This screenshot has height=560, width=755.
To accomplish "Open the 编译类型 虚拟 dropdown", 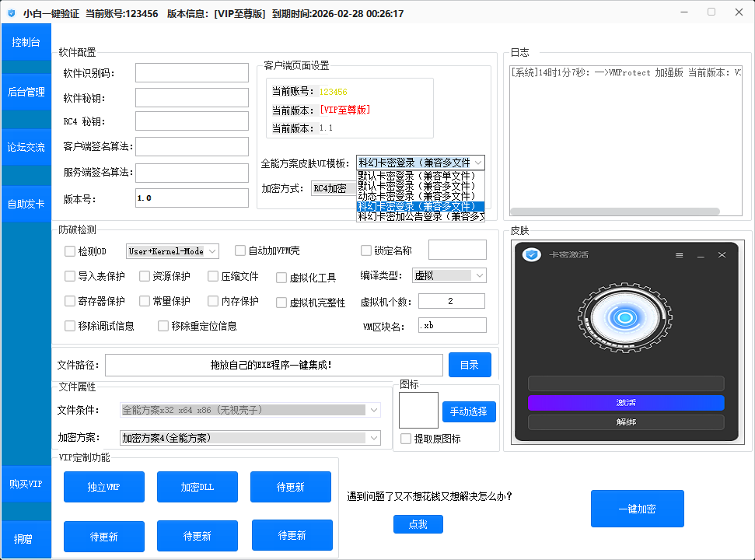I will (x=449, y=275).
